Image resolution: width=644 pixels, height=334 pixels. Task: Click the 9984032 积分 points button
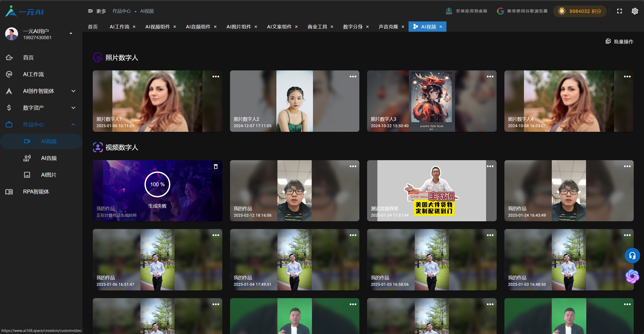pyautogui.click(x=580, y=11)
